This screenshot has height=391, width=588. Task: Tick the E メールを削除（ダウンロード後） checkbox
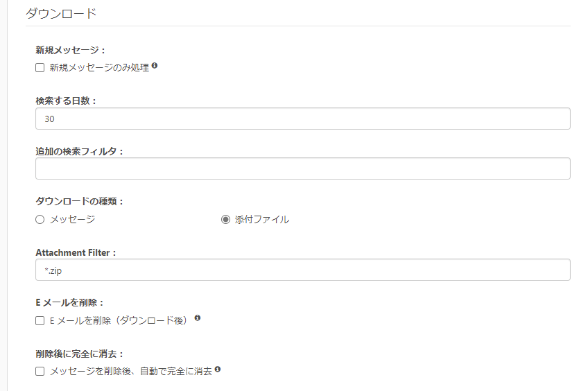(40, 320)
